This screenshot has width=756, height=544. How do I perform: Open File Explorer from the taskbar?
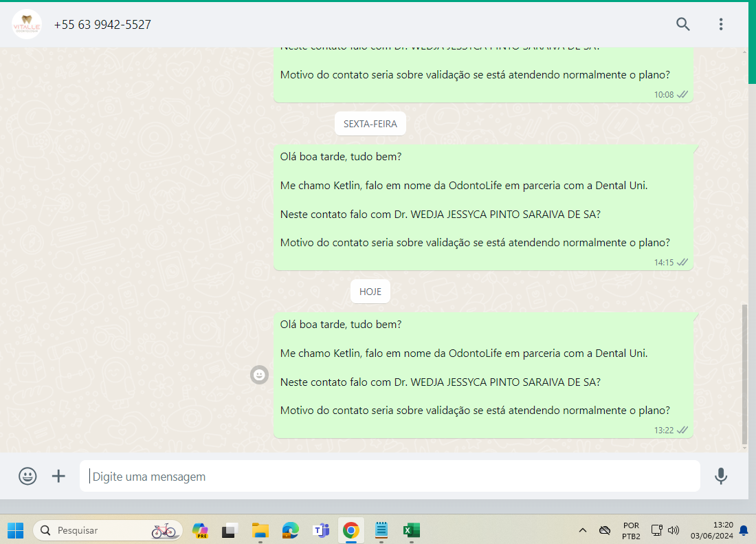coord(260,530)
